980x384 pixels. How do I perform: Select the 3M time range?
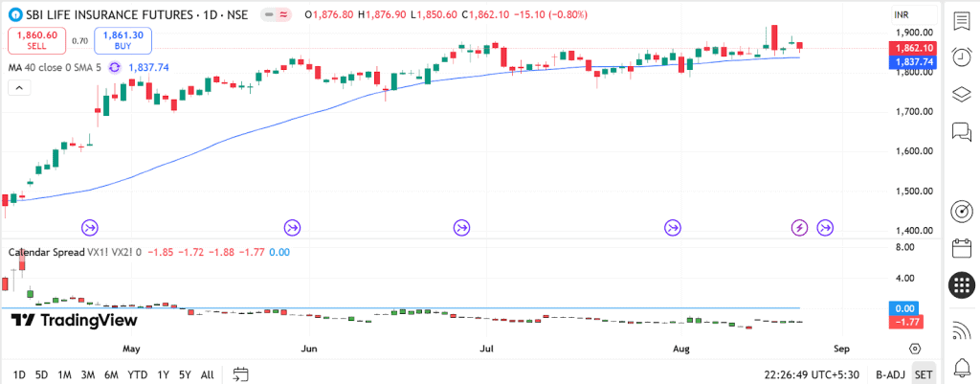pyautogui.click(x=87, y=374)
